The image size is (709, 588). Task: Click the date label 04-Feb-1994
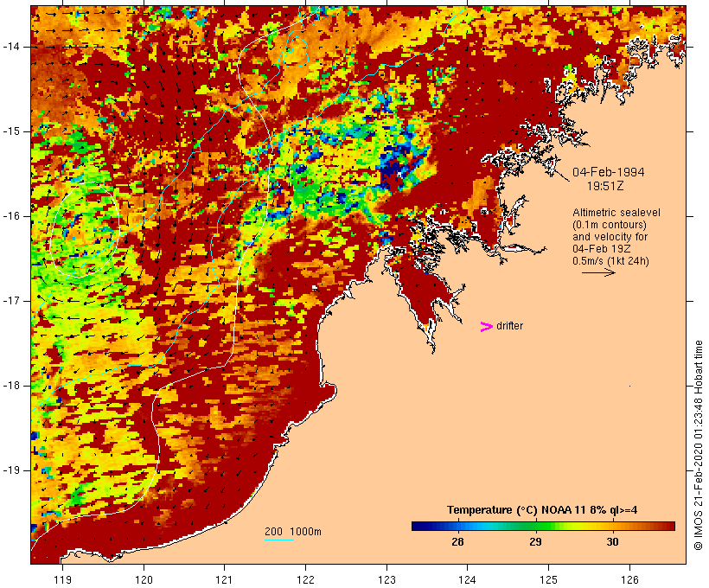608,172
